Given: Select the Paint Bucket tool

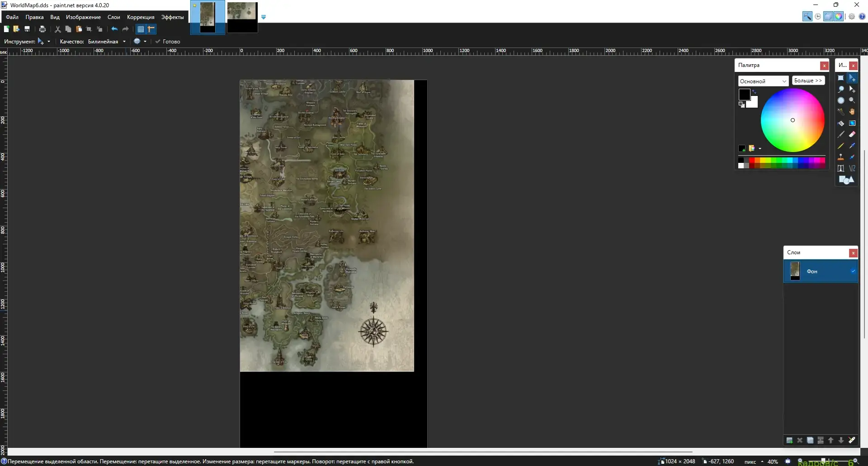Looking at the screenshot, I should pos(841,123).
